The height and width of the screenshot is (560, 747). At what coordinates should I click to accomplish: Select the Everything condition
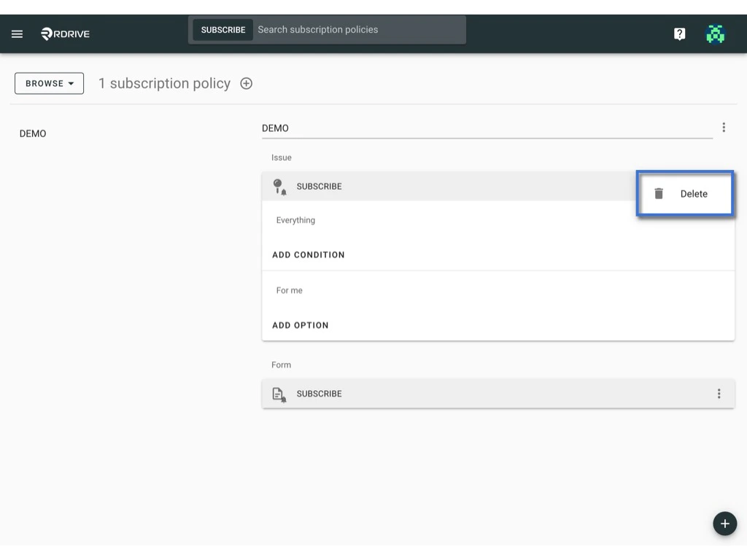(x=295, y=219)
